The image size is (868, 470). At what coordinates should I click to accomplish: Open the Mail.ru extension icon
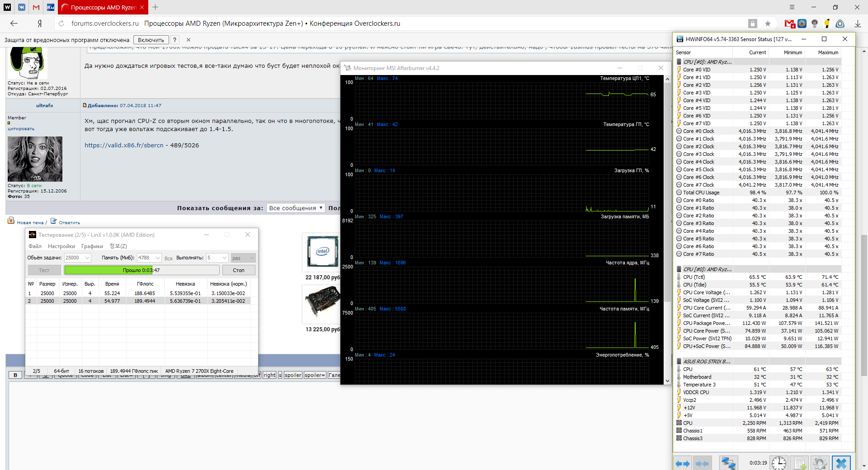coord(802,23)
